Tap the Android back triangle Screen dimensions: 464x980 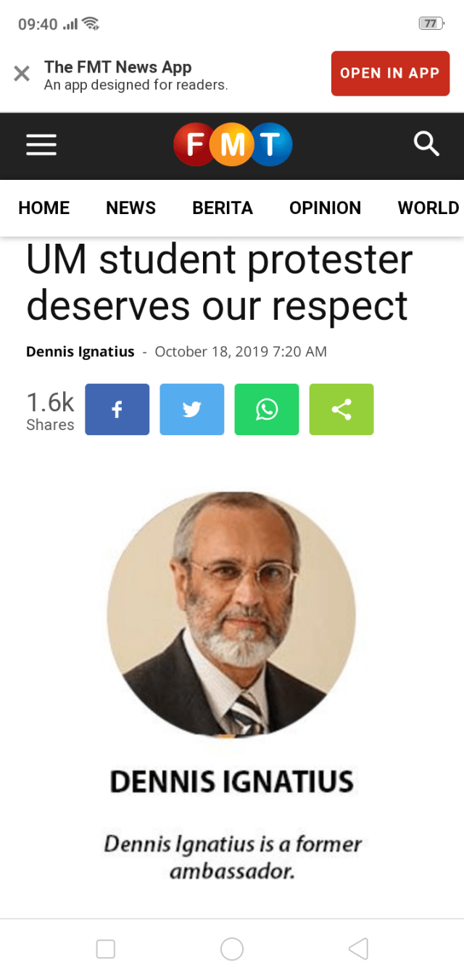(358, 948)
